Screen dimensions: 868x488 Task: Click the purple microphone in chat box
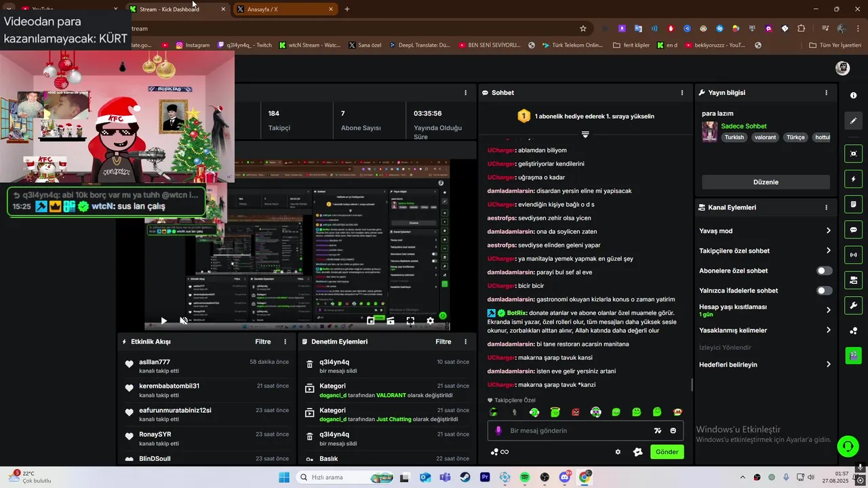tap(498, 430)
